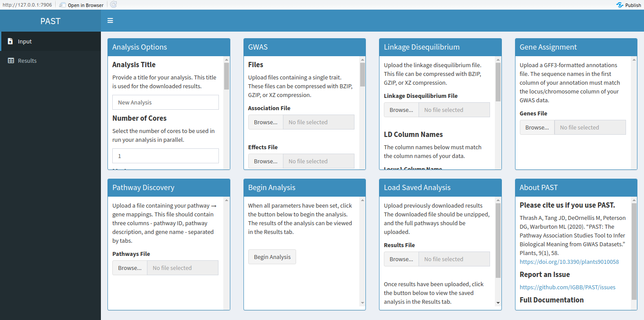The width and height of the screenshot is (644, 320).
Task: Click the Analysis Title input field
Action: [x=165, y=102]
